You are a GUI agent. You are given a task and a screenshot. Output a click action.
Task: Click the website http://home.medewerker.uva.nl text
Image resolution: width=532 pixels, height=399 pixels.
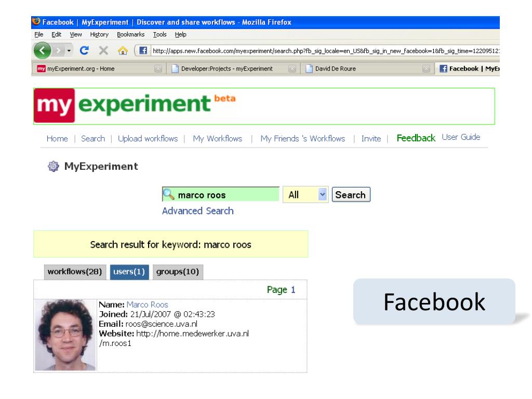click(x=192, y=334)
